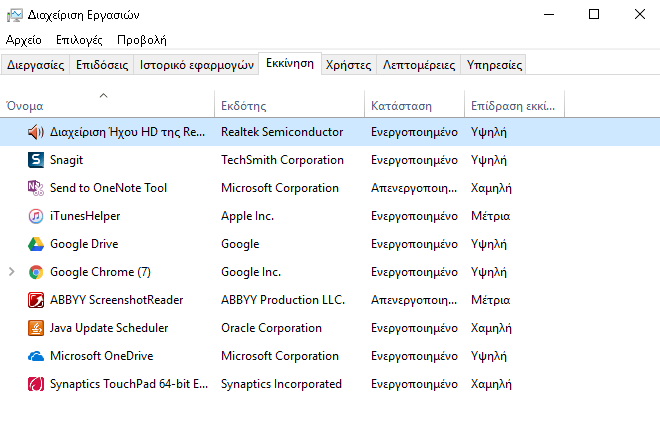Select the Microsoft OneDrive entry name
This screenshot has width=660, height=433.
tap(101, 356)
